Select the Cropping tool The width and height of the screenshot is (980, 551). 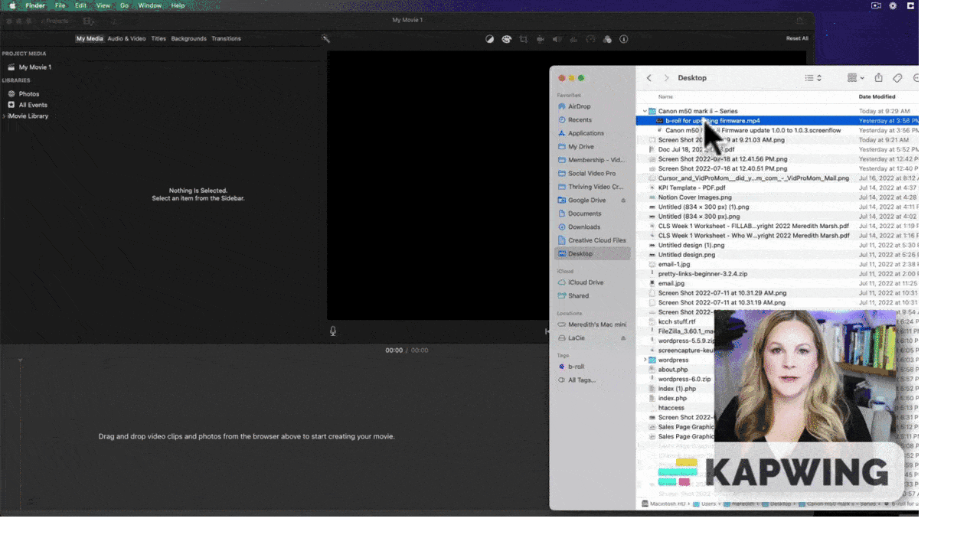(x=524, y=39)
